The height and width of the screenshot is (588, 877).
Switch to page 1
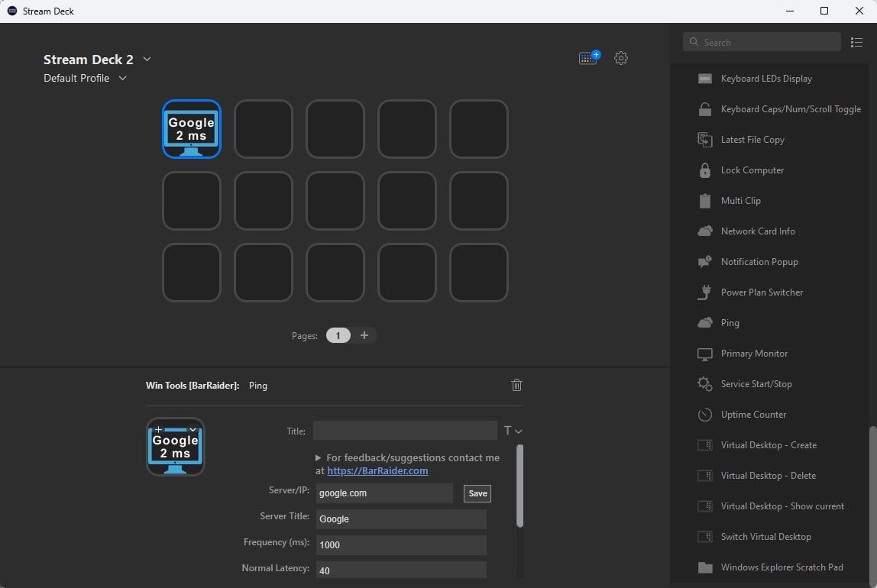[x=338, y=335]
